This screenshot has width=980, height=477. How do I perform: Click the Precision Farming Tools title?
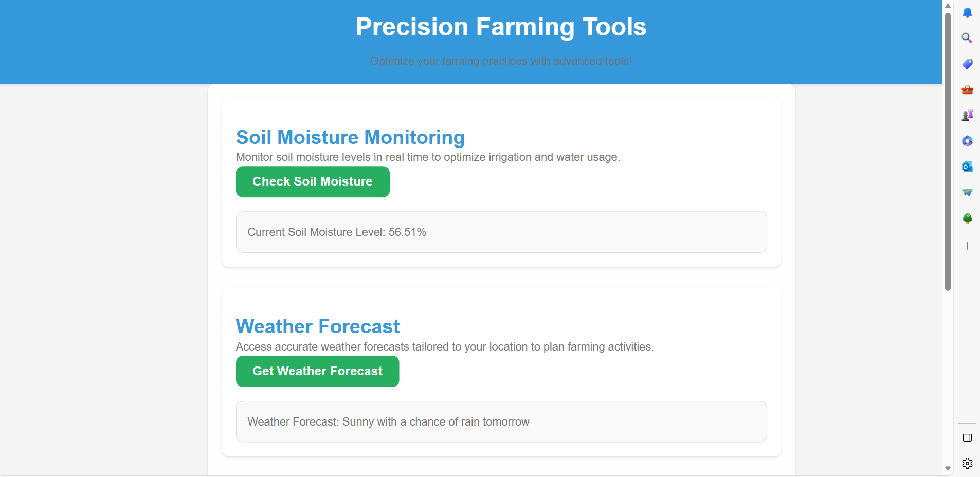point(500,27)
